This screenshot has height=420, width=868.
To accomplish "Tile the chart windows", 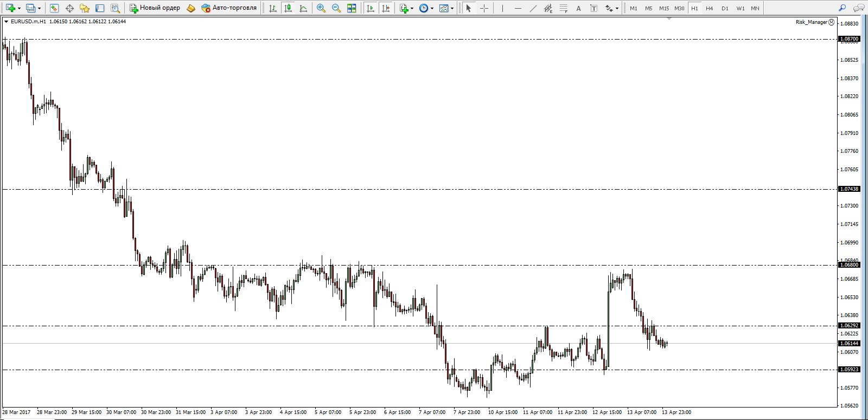I will [x=352, y=8].
